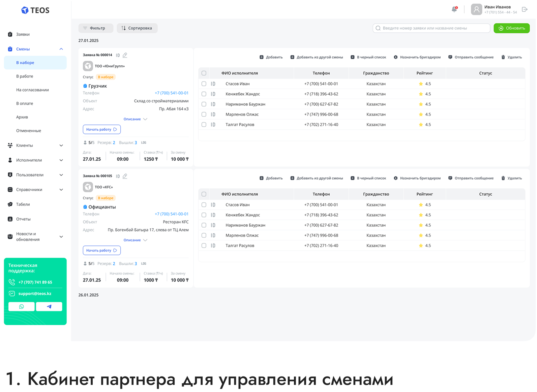This screenshot has height=392, width=537.
Task: Open the notifications bell icon
Action: [454, 9]
